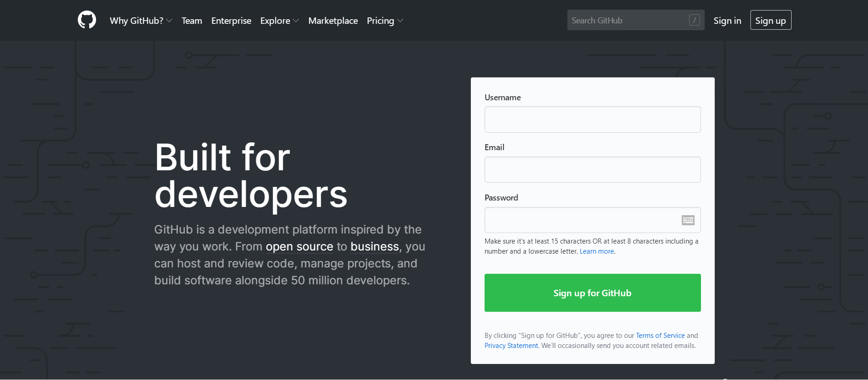Viewport: 868px width, 380px height.
Task: Focus the Password input field
Action: 593,220
